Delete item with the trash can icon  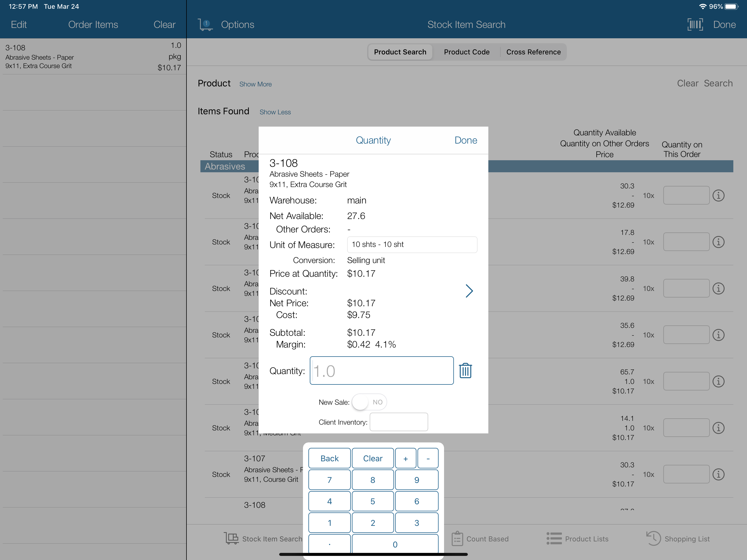[x=465, y=371]
